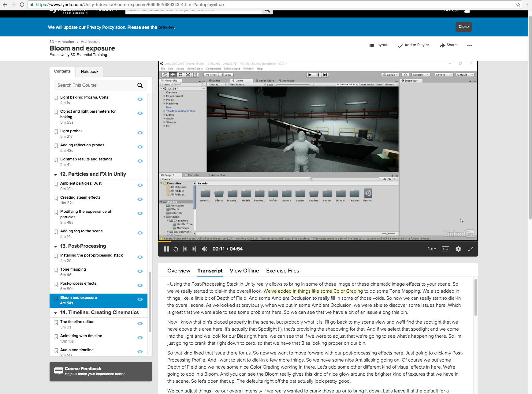This screenshot has height=394, width=532.
Task: Open the player settings gear
Action: pyautogui.click(x=458, y=249)
